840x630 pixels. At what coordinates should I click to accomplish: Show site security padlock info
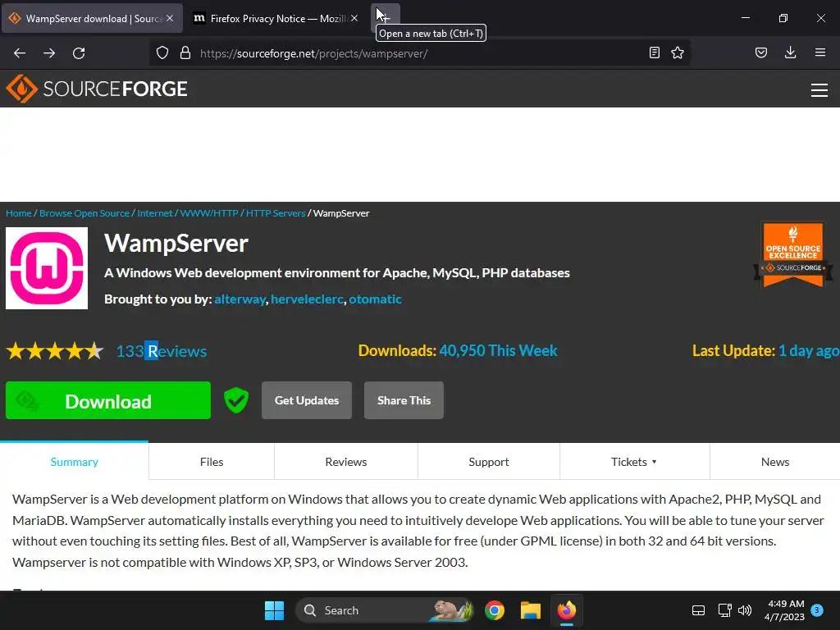pyautogui.click(x=185, y=53)
